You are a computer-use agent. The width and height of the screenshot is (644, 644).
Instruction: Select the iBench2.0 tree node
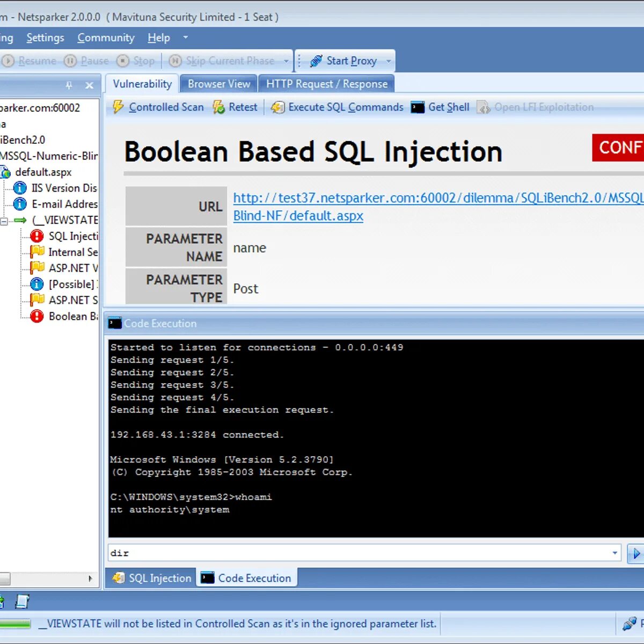click(23, 140)
